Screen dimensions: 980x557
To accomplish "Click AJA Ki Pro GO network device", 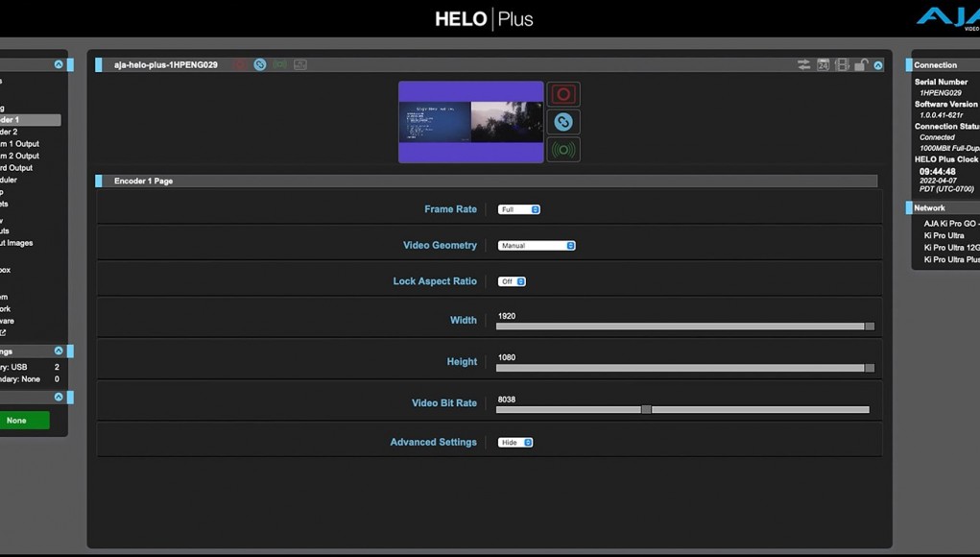I will point(951,223).
